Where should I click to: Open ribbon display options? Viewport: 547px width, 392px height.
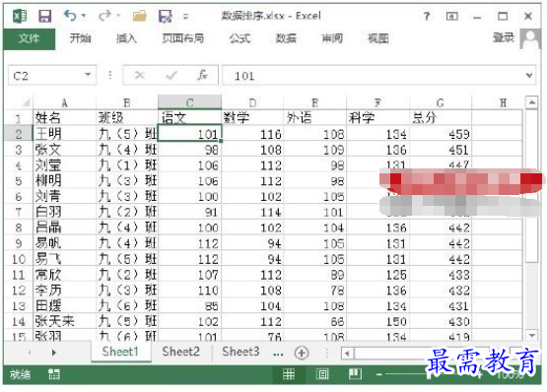click(x=451, y=16)
